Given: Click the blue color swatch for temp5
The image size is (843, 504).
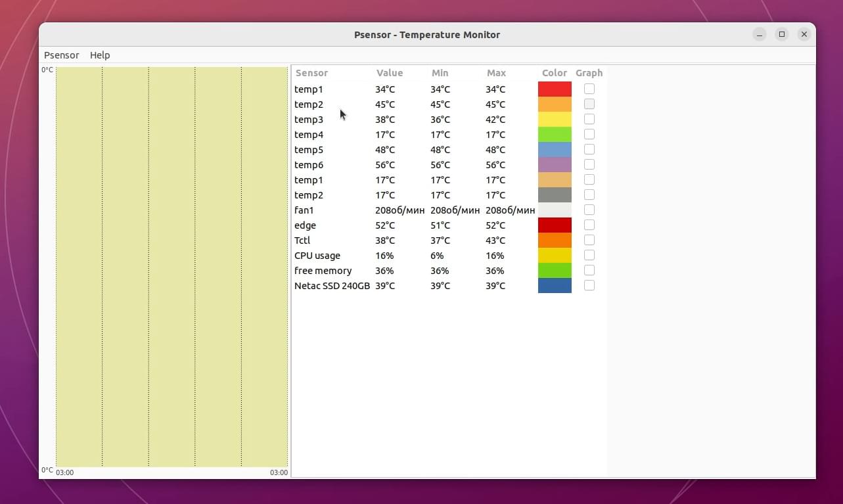Looking at the screenshot, I should click(x=555, y=149).
